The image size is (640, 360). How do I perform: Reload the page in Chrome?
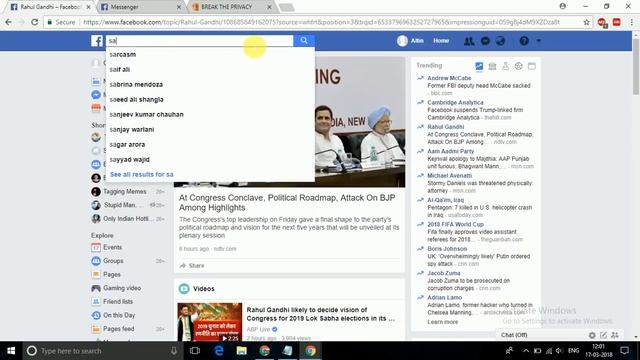35,22
